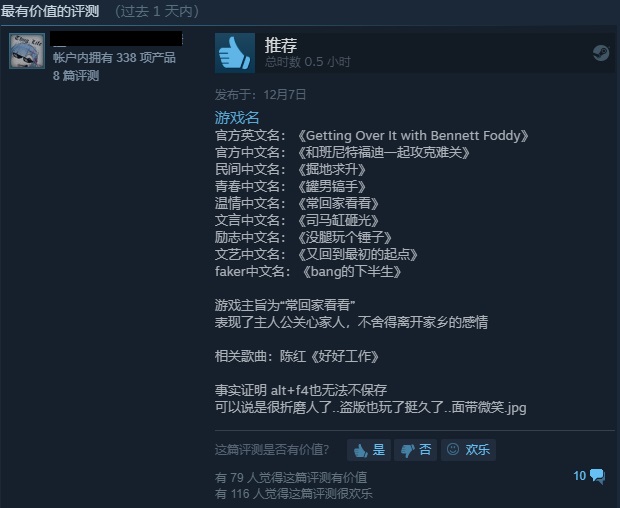Open the blacked-out reviewer username
Viewport: 620px width, 508px height.
(117, 39)
